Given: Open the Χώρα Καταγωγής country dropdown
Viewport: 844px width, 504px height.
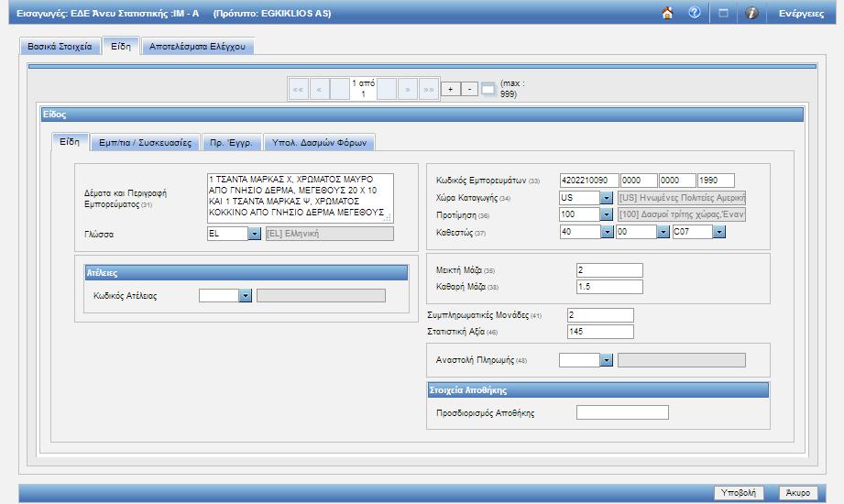Looking at the screenshot, I should tap(607, 198).
